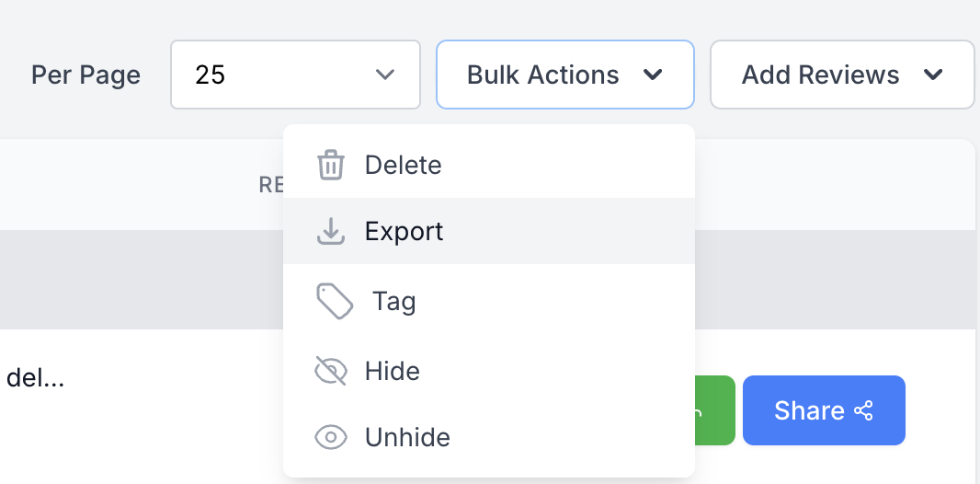This screenshot has width=980, height=484.
Task: Click the trash can icon beside Delete
Action: point(330,166)
